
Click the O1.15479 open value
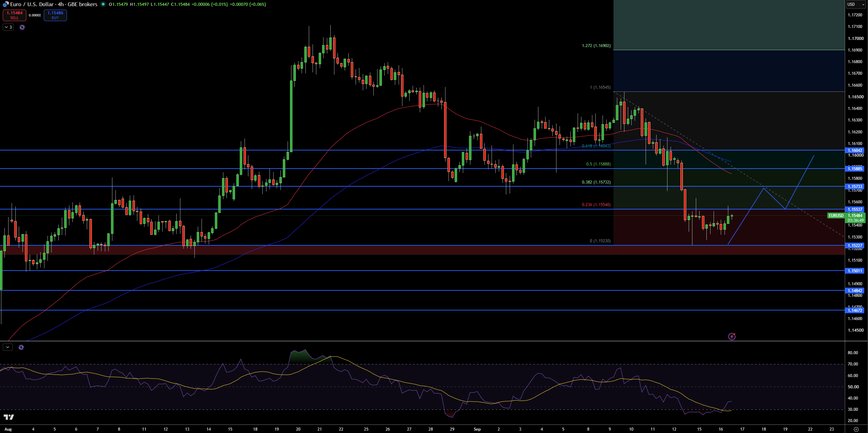(118, 4)
